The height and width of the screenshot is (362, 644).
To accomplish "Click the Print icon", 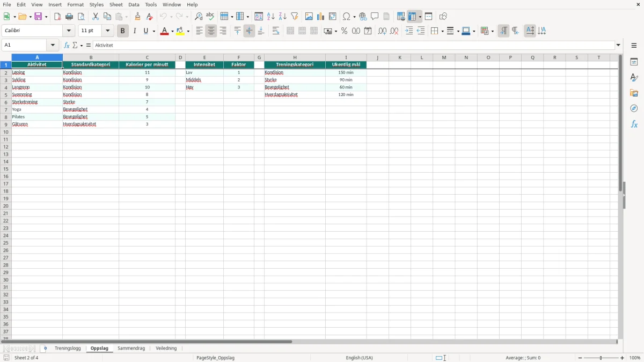I will point(69,17).
